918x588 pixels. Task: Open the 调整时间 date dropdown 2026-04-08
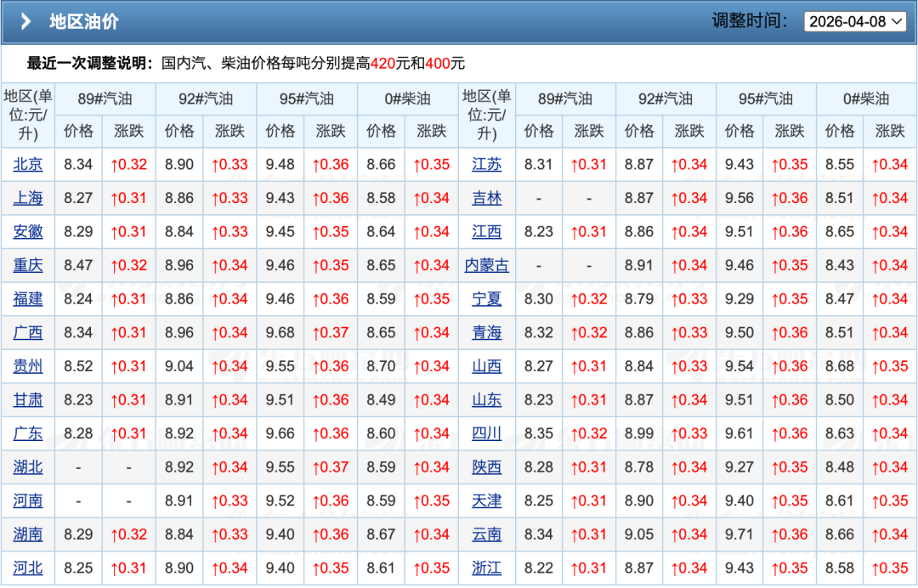[x=855, y=21]
